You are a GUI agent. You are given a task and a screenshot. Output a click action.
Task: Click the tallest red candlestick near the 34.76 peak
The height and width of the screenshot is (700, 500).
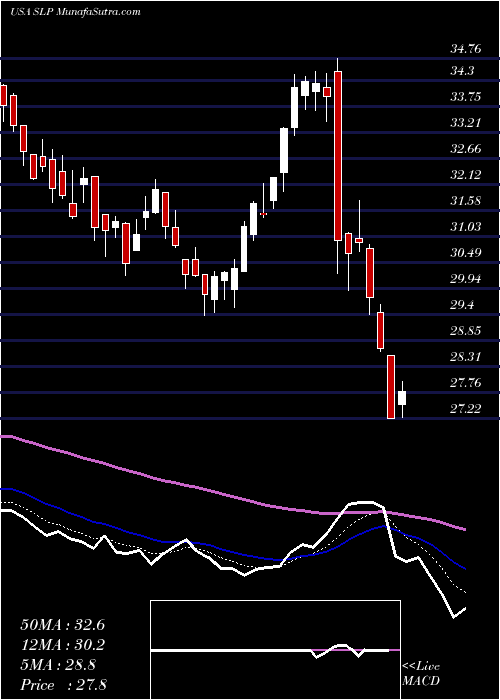coord(338,156)
